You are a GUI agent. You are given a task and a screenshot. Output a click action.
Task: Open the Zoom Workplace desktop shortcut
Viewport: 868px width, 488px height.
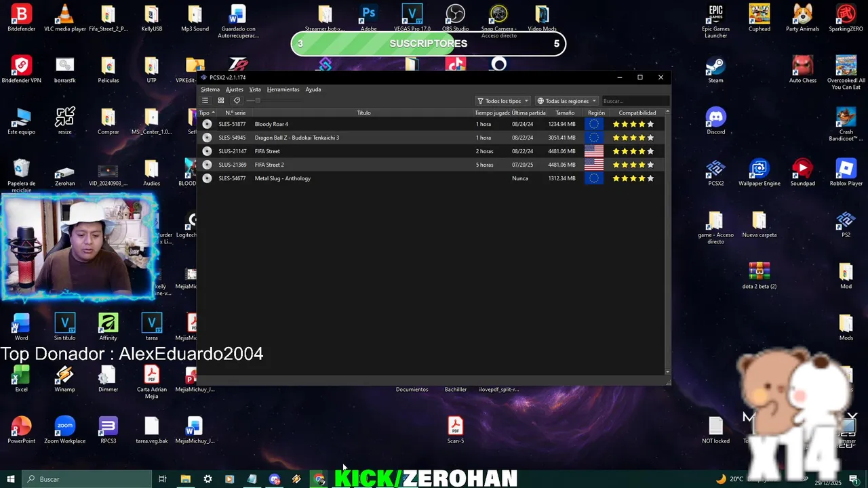point(64,430)
